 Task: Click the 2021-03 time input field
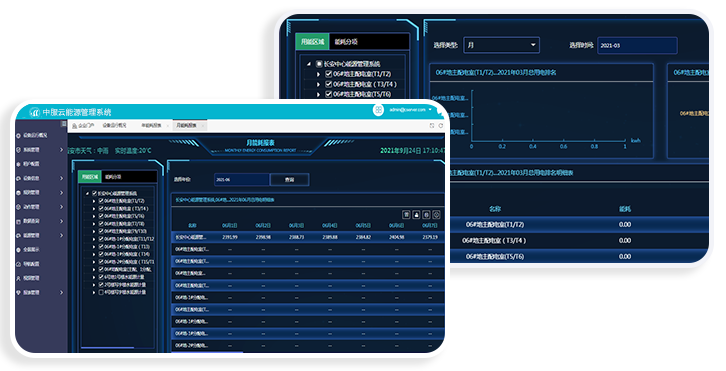637,45
